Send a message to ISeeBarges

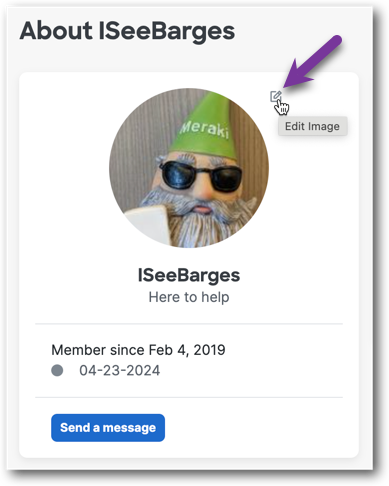(x=108, y=428)
